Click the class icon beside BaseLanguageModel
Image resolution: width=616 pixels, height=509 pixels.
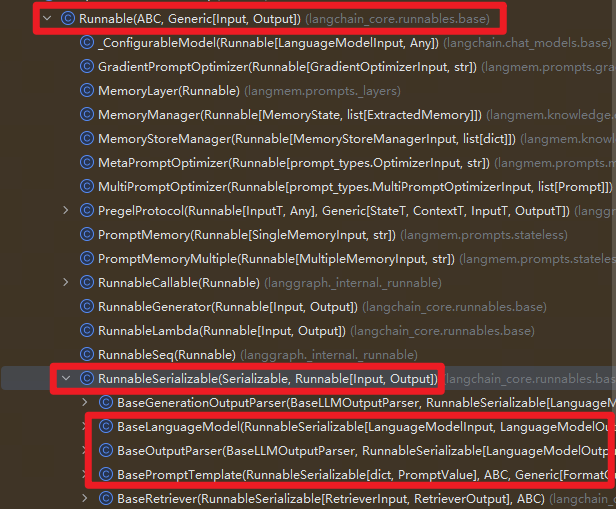pyautogui.click(x=106, y=426)
